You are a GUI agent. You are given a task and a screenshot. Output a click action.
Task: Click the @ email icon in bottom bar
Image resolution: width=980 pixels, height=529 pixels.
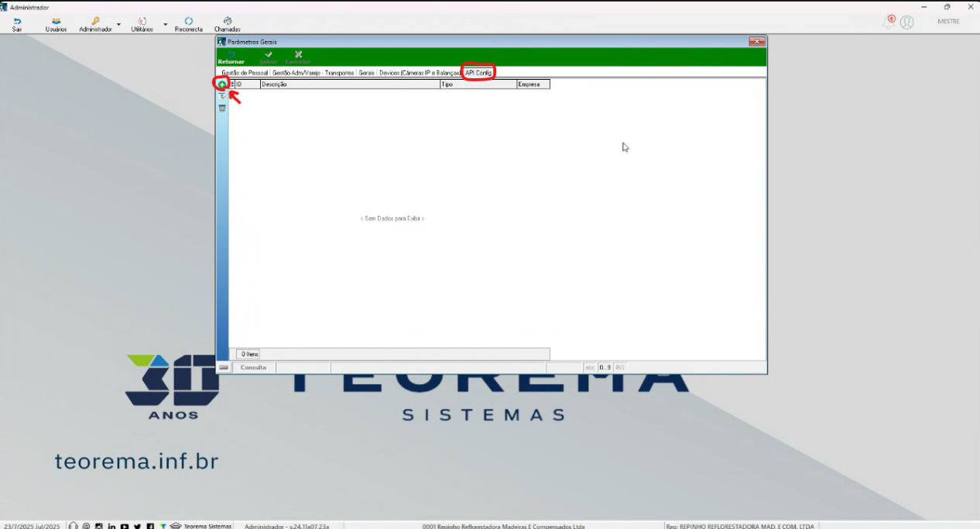(x=86, y=526)
